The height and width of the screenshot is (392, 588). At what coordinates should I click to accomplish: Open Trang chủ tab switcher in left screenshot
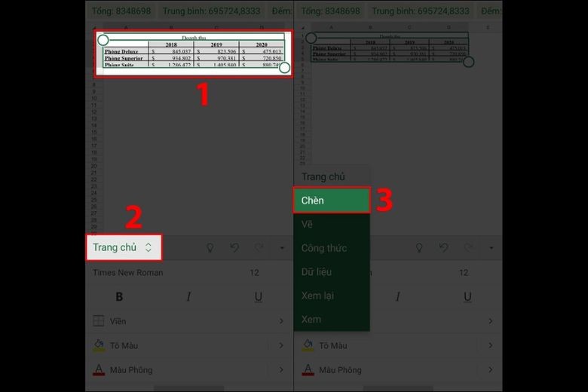click(x=124, y=247)
